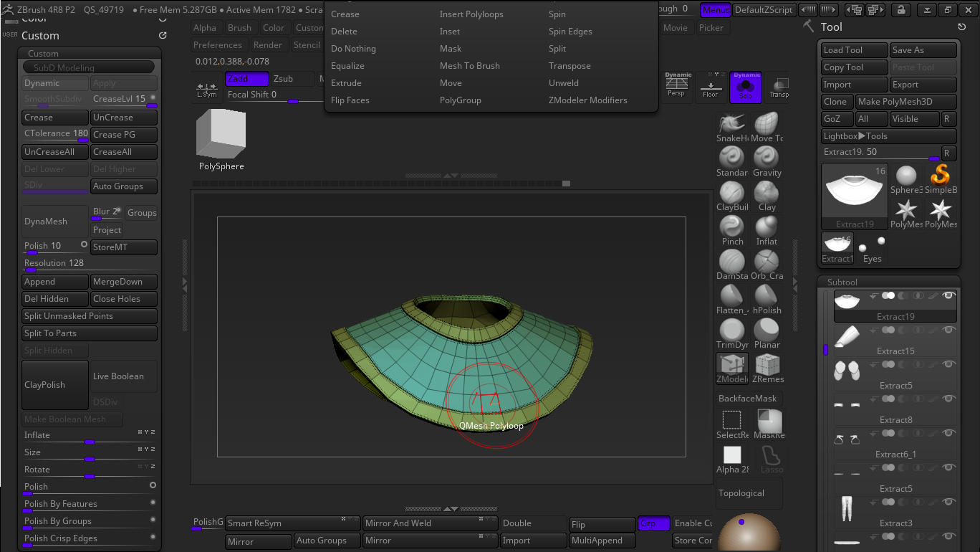Open the Picker menu

711,28
